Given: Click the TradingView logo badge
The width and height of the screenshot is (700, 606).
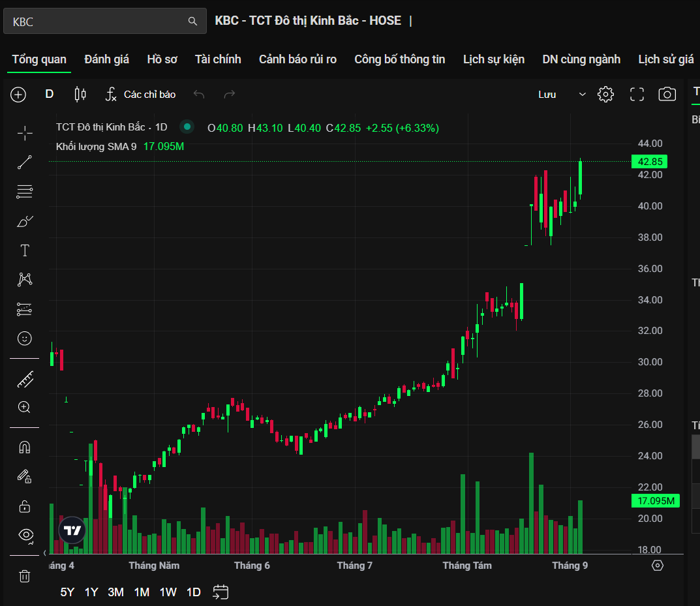Looking at the screenshot, I should 72,530.
